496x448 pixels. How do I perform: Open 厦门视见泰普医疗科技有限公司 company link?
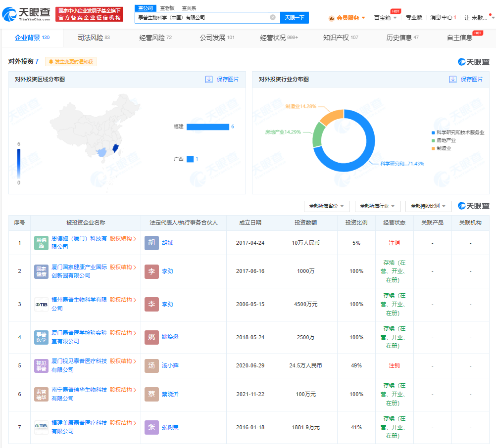[x=79, y=365]
